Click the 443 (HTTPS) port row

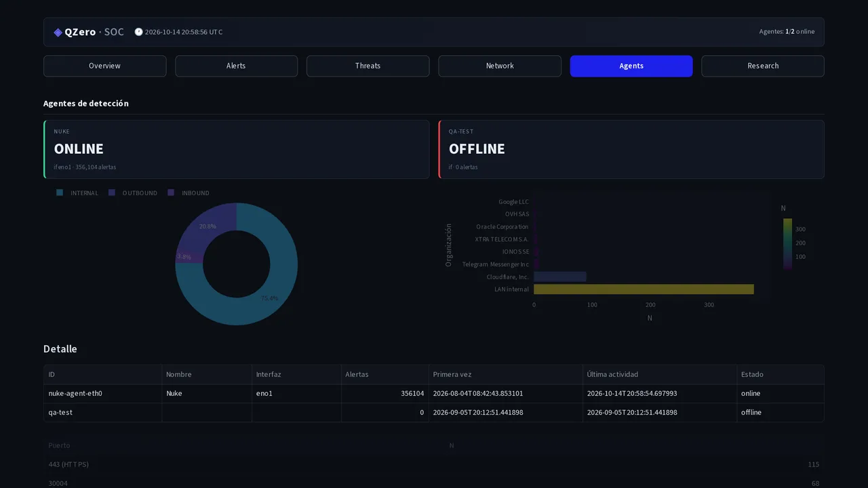434,464
